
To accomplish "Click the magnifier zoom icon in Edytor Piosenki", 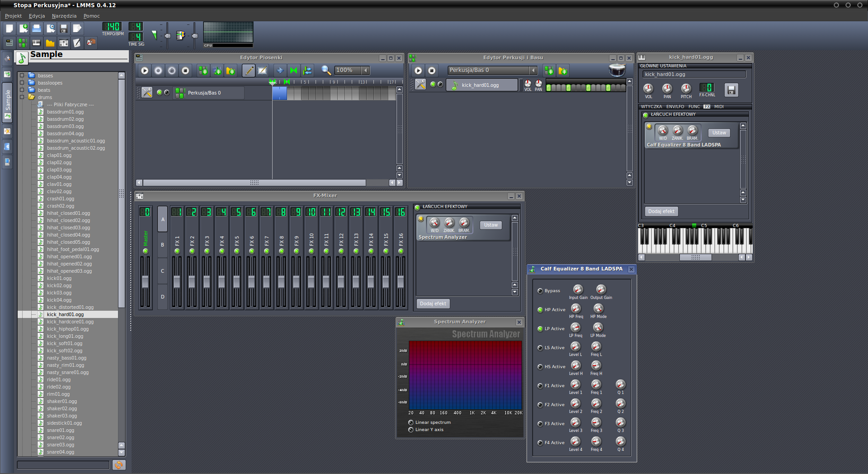I will click(326, 70).
